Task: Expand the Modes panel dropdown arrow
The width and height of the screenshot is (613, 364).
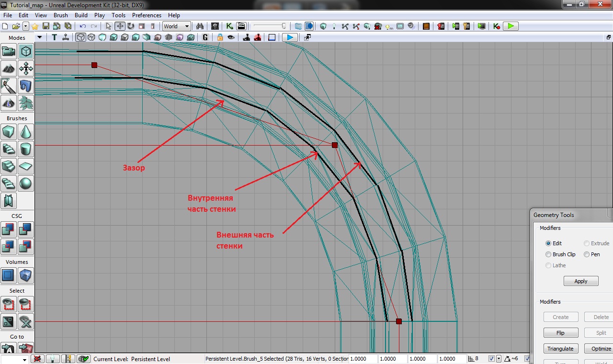Action: pyautogui.click(x=40, y=37)
